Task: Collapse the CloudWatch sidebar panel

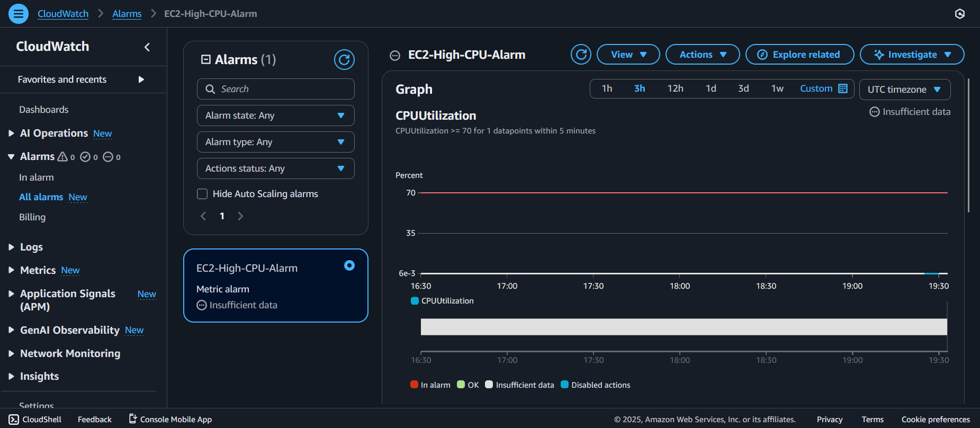Action: 147,47
